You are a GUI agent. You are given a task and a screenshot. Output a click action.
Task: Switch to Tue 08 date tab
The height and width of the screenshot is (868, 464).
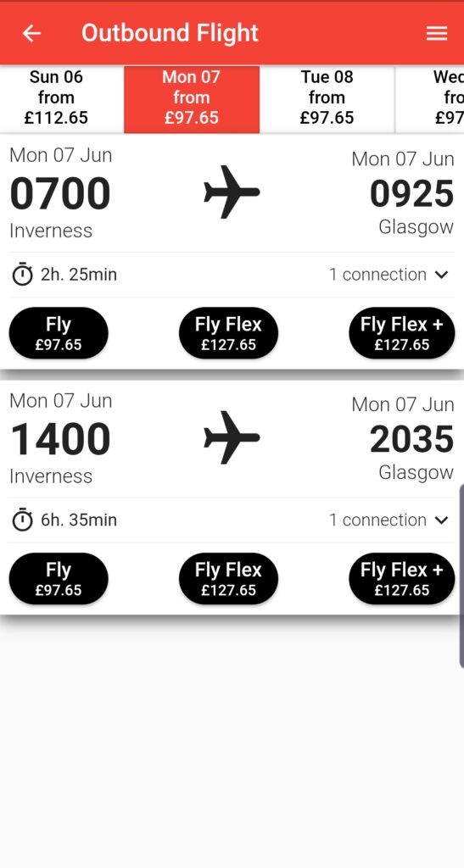pos(327,98)
